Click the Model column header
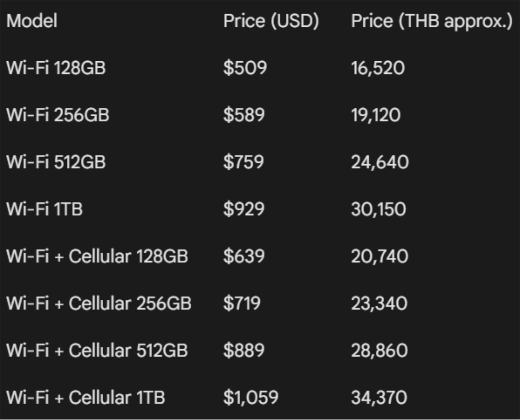The image size is (520, 420). 32,21
